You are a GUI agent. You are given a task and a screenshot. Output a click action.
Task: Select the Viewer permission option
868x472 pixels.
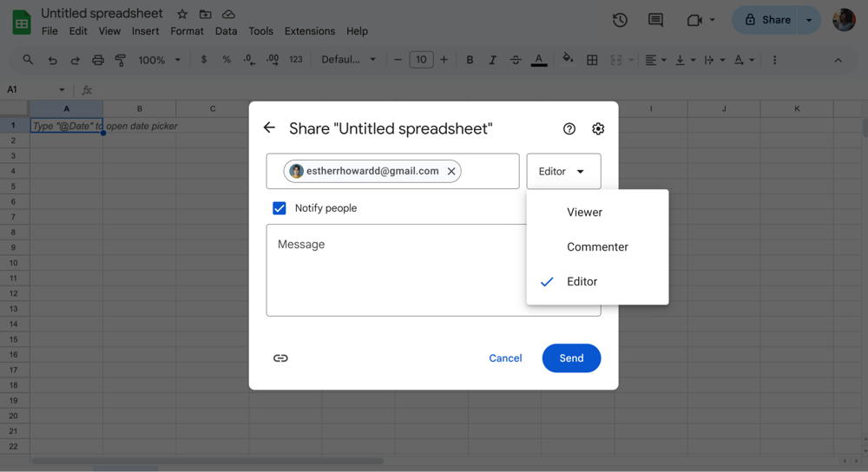[584, 213]
